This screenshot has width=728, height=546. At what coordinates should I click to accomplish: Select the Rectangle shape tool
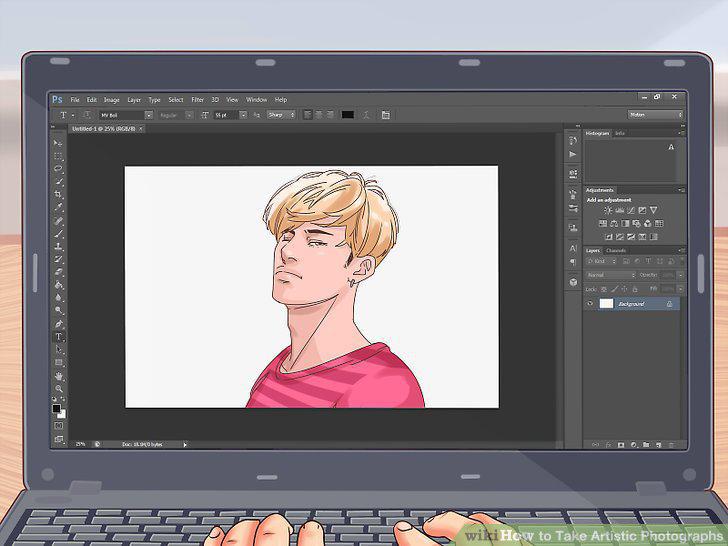pyautogui.click(x=58, y=363)
